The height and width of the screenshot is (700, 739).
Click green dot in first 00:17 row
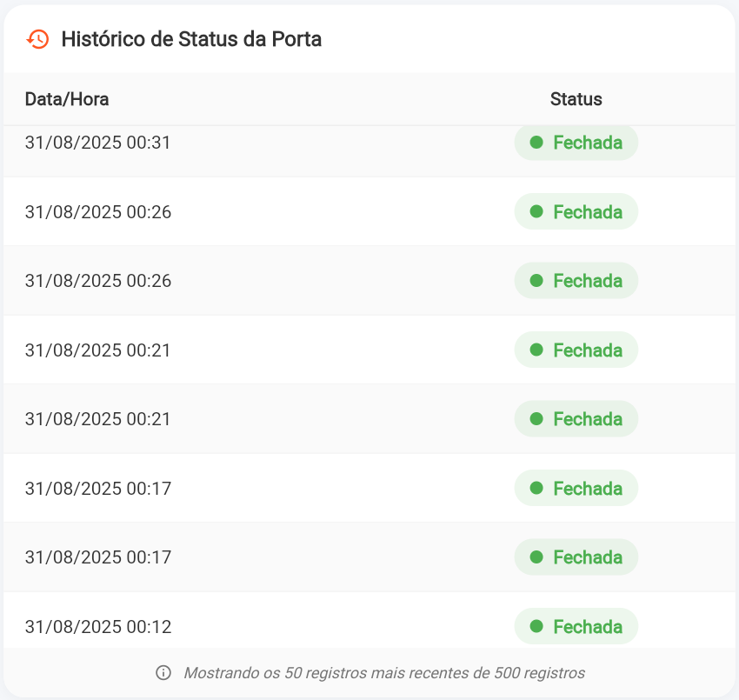[536, 488]
